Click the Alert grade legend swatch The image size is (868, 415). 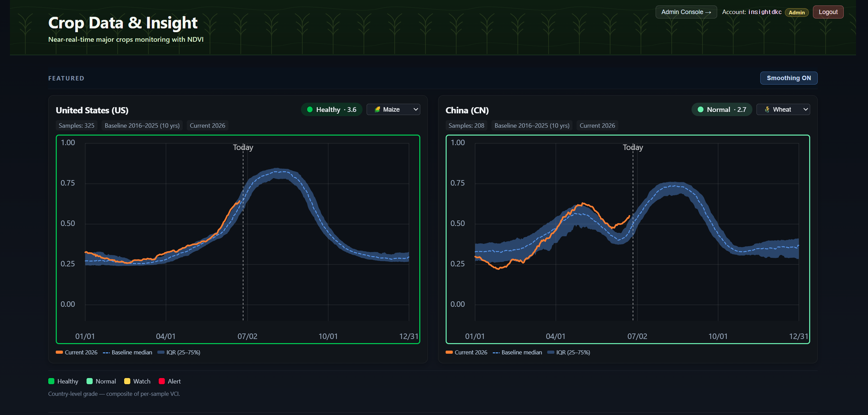click(162, 381)
